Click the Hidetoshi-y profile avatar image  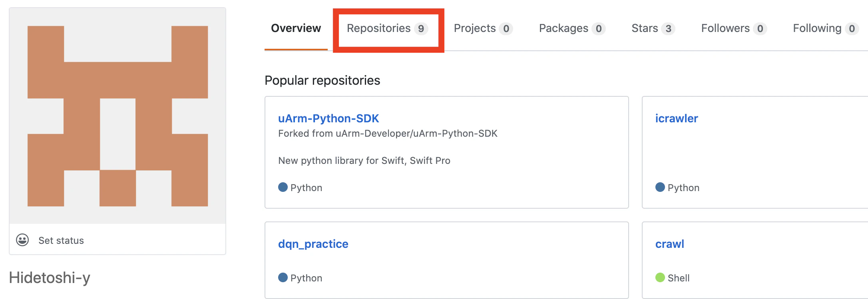[x=117, y=116]
